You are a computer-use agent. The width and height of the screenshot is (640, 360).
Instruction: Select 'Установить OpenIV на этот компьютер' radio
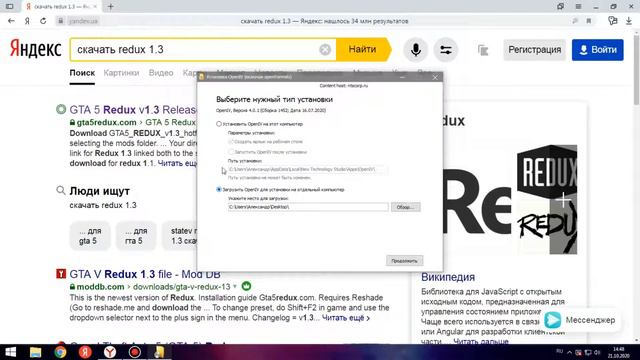(x=219, y=124)
